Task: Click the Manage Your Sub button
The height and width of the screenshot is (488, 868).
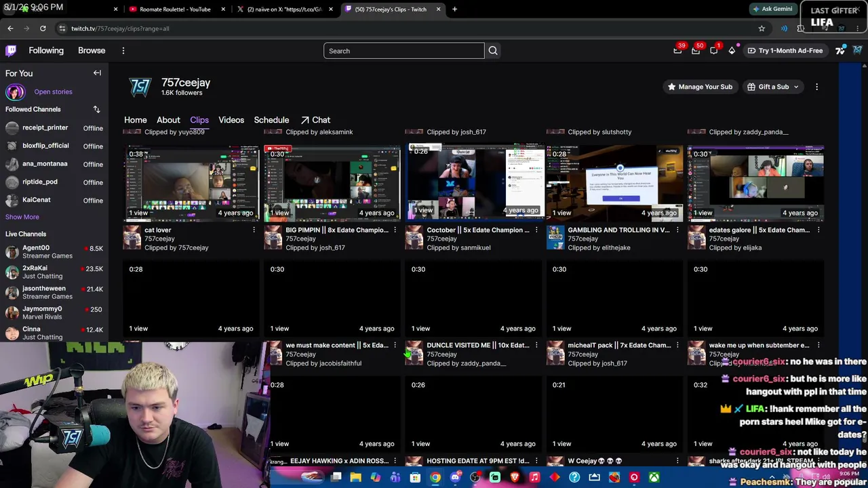Action: pyautogui.click(x=700, y=87)
